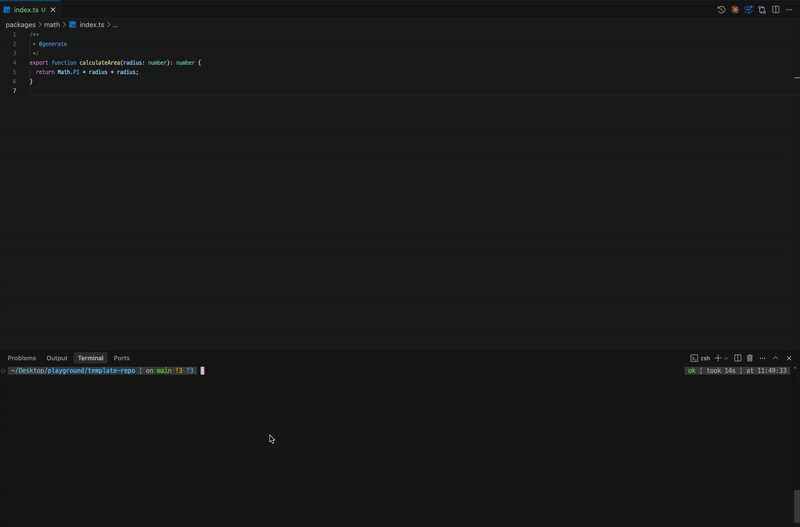Screen dimensions: 800x527
Task: Click the zsh terminal shell icon
Action: [x=694, y=358]
